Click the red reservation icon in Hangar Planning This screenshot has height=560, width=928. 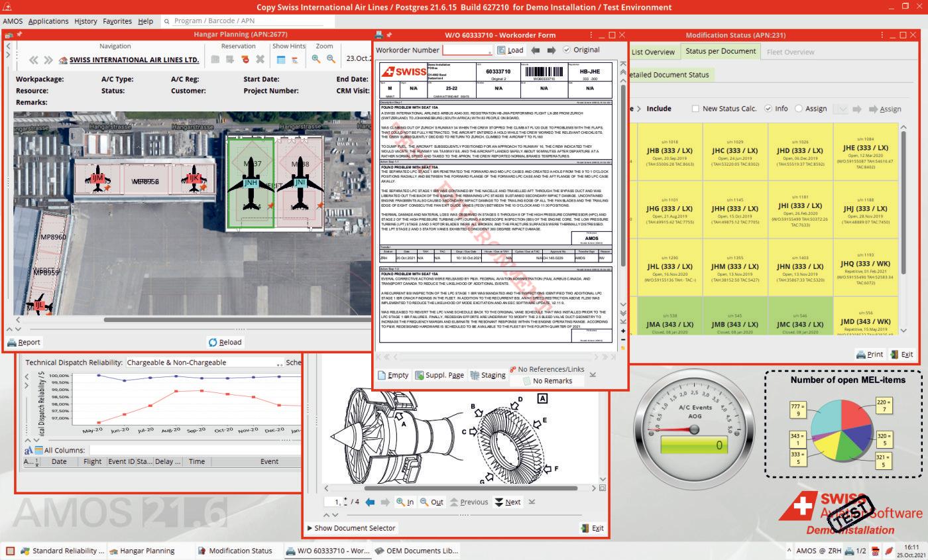point(245,59)
